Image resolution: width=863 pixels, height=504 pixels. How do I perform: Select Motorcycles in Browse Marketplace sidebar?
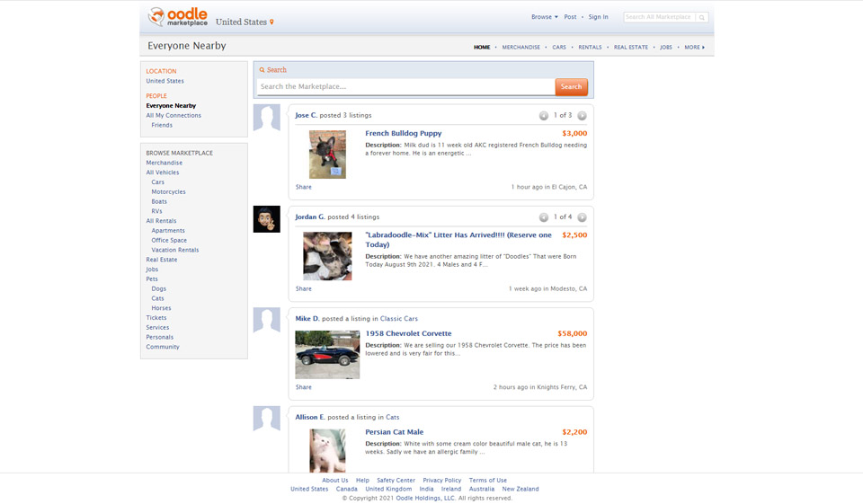[168, 191]
